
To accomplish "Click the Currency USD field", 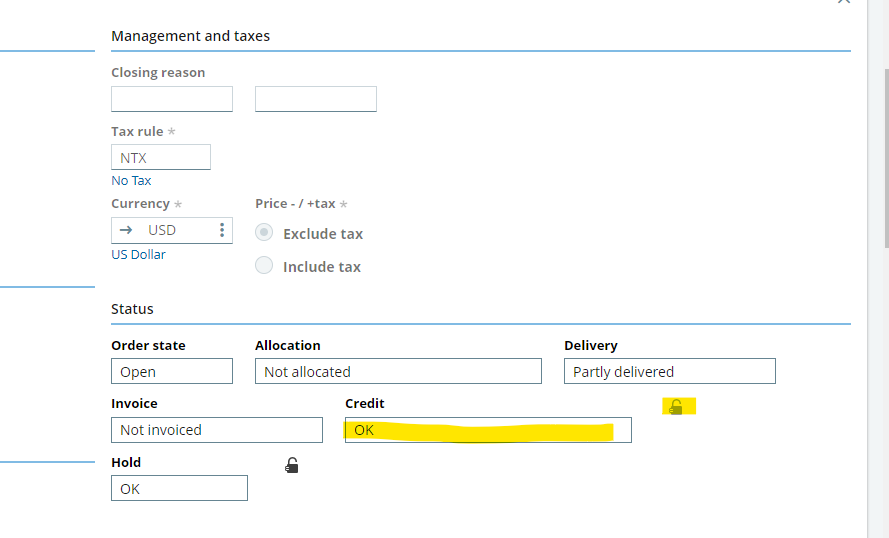I will click(x=172, y=230).
